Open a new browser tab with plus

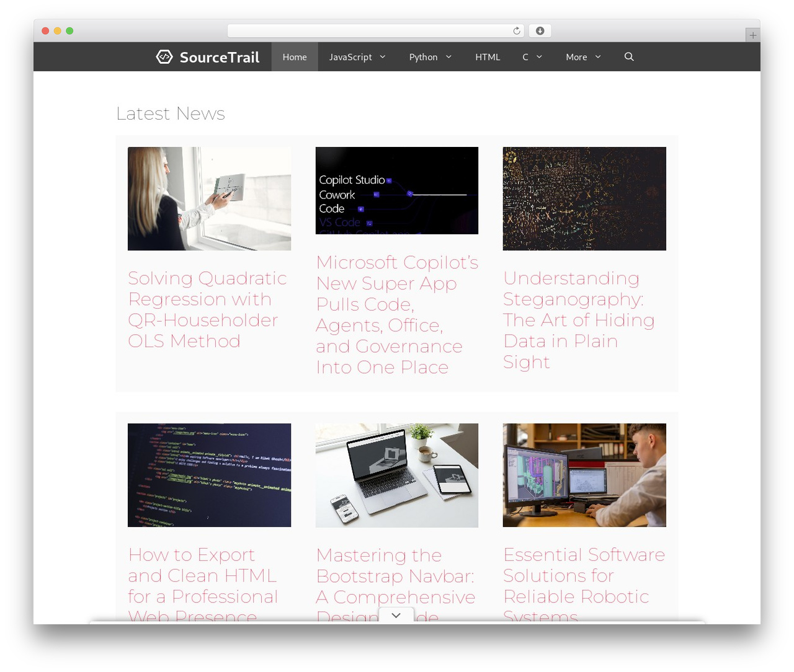[753, 35]
